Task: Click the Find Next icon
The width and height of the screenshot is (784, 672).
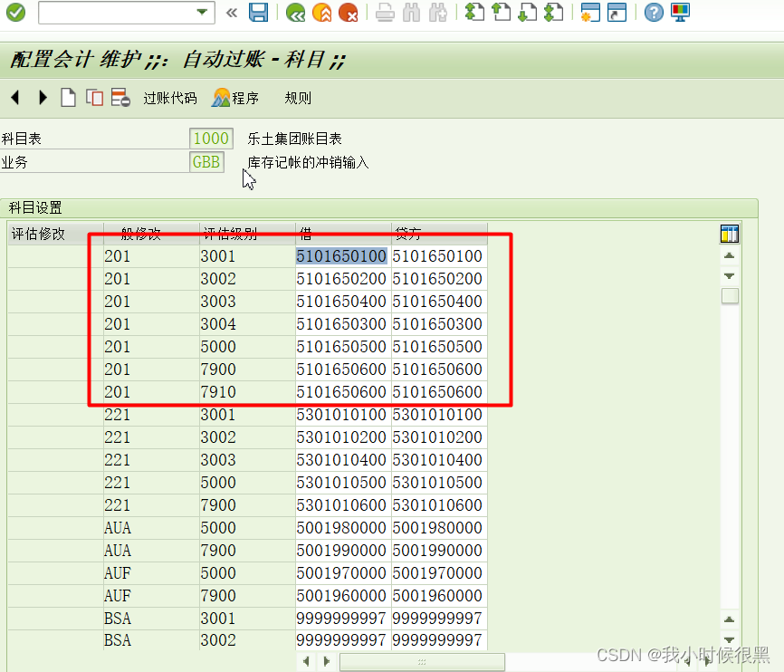Action: 437,14
